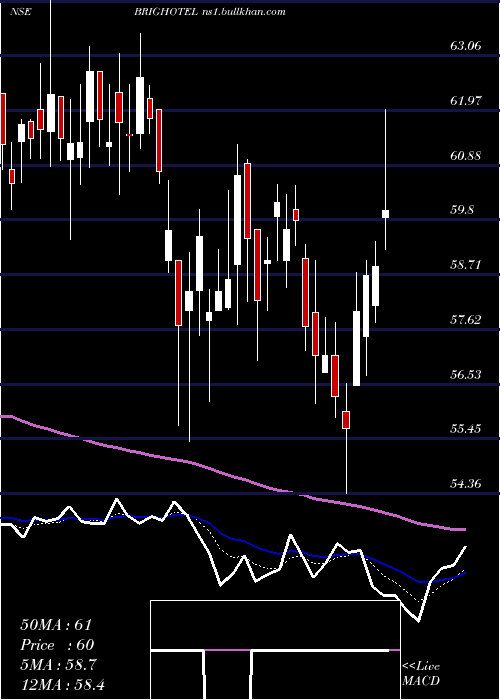Viewport: 500px width, 700px height.
Task: Click the lowest red candle near 55.45
Action: point(346,420)
